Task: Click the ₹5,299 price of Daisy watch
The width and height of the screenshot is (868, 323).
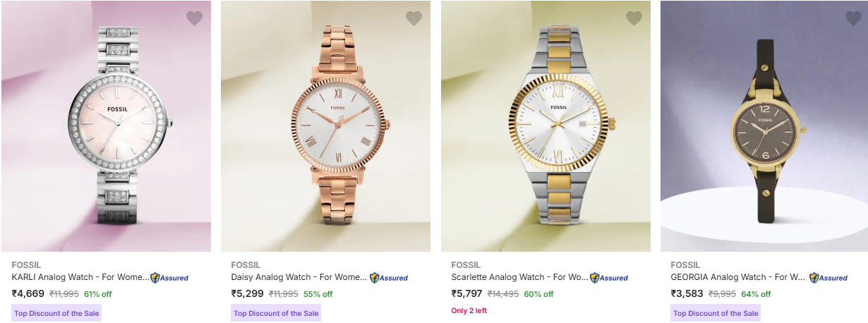Action: click(248, 294)
